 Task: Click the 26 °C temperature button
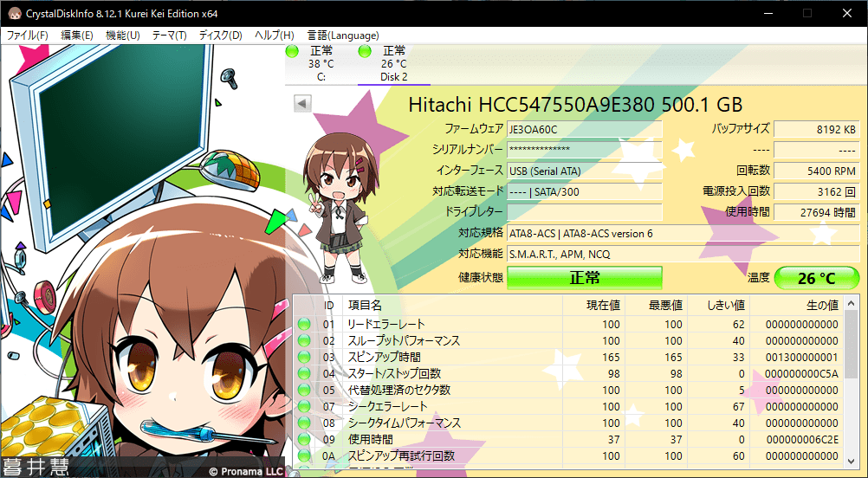(816, 278)
